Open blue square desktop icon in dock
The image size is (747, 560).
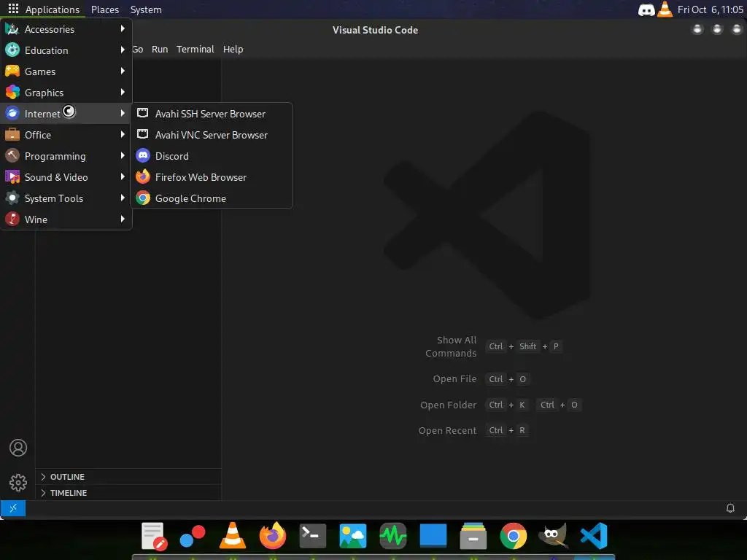point(433,536)
